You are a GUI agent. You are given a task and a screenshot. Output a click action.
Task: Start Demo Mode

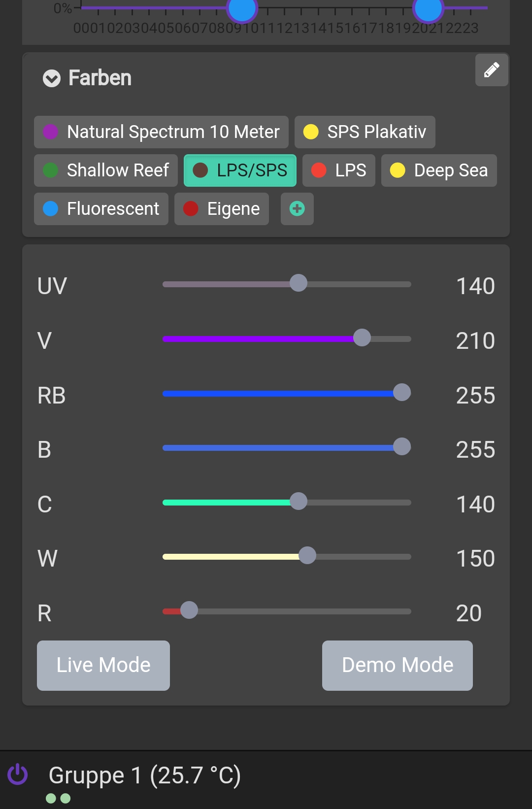click(397, 666)
